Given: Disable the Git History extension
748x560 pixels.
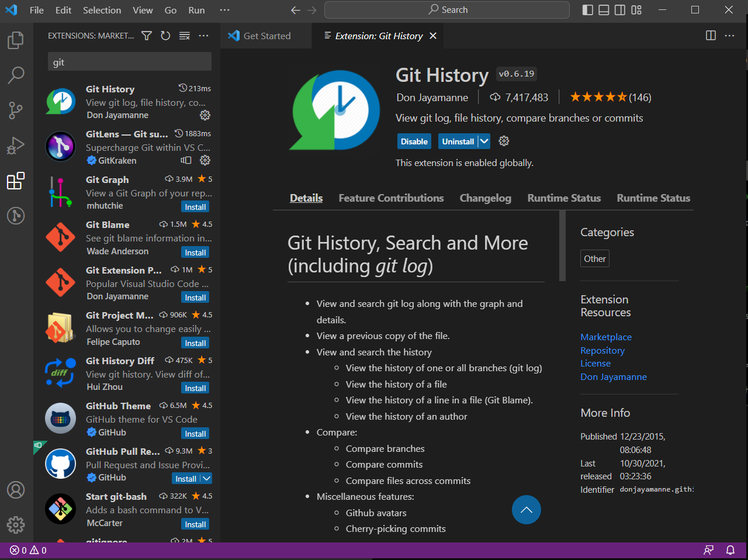Looking at the screenshot, I should click(x=414, y=141).
